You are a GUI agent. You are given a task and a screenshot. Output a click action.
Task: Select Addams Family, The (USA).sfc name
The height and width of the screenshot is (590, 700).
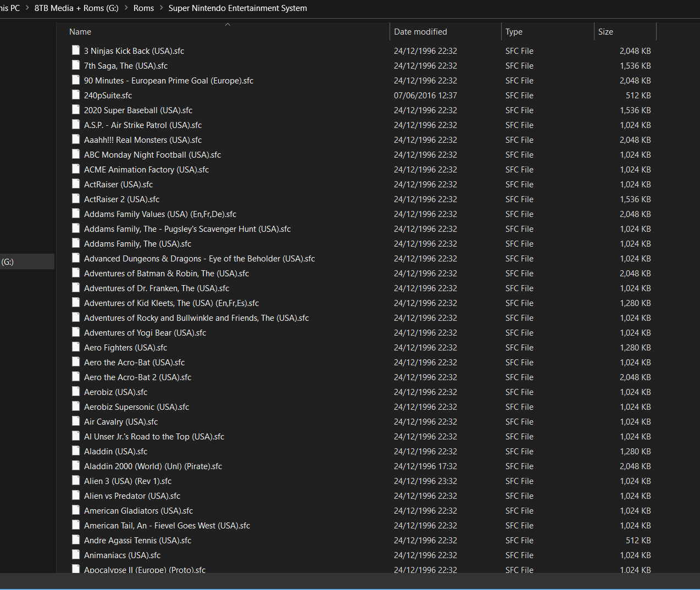pyautogui.click(x=138, y=243)
